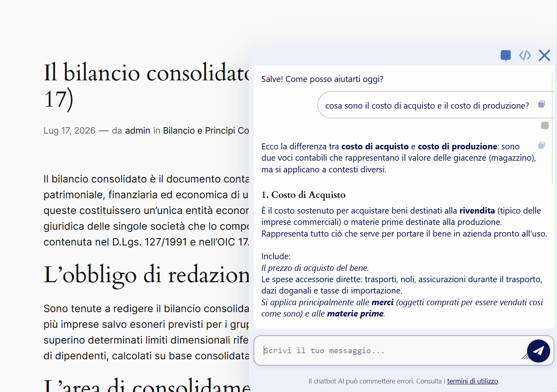
Task: Copy the user question about costo di acquisto
Action: pos(542,105)
